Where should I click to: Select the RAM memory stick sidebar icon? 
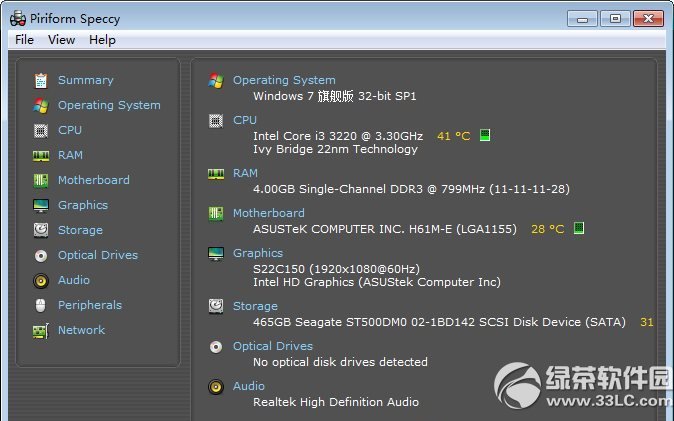[x=41, y=155]
